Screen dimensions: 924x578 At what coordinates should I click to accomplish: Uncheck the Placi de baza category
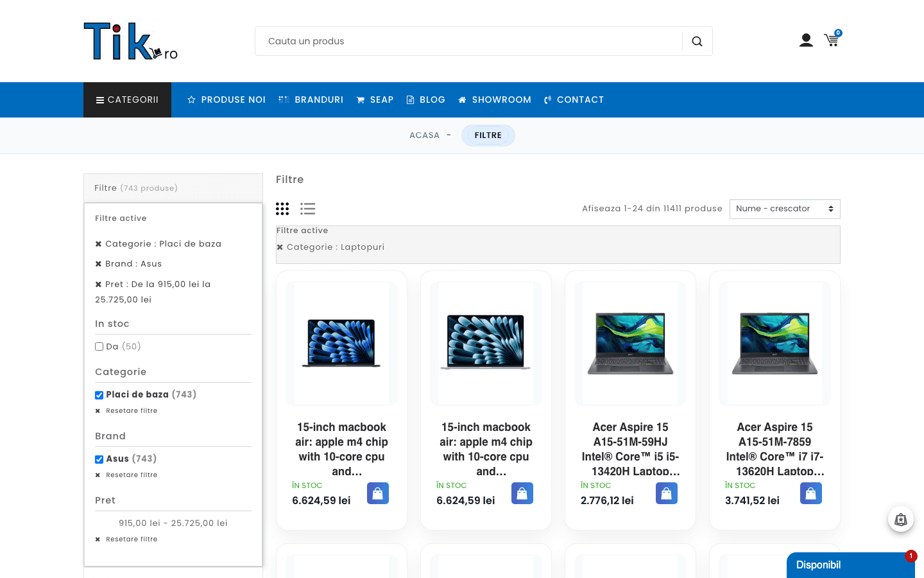point(99,395)
